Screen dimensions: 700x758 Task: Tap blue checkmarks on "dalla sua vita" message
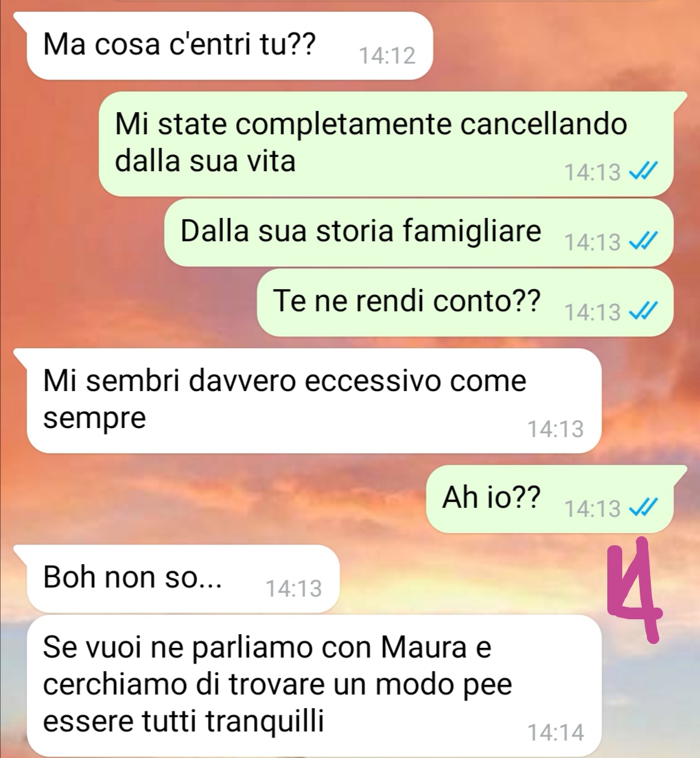coord(643,171)
